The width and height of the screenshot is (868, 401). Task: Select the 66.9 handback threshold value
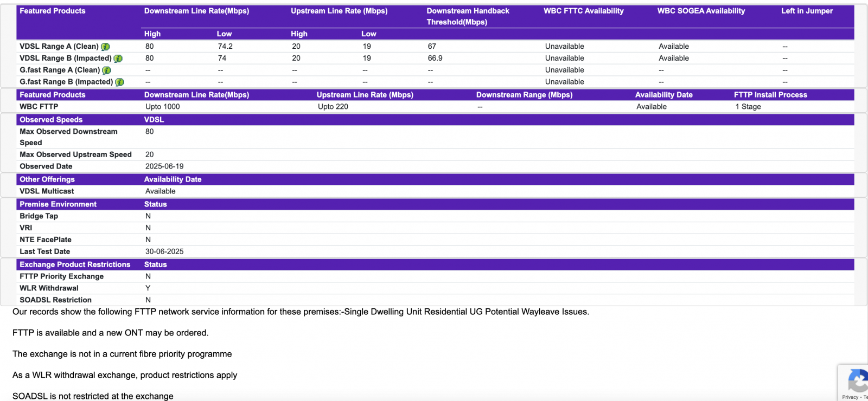tap(435, 59)
